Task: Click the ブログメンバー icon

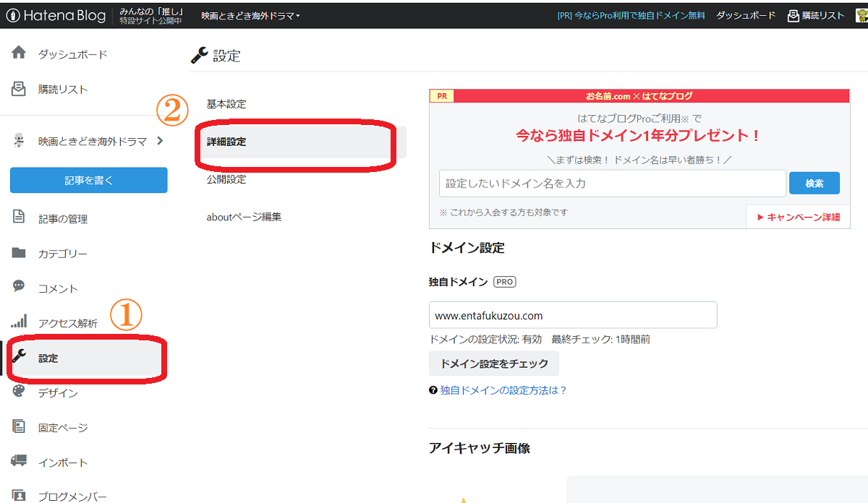Action: click(20, 495)
